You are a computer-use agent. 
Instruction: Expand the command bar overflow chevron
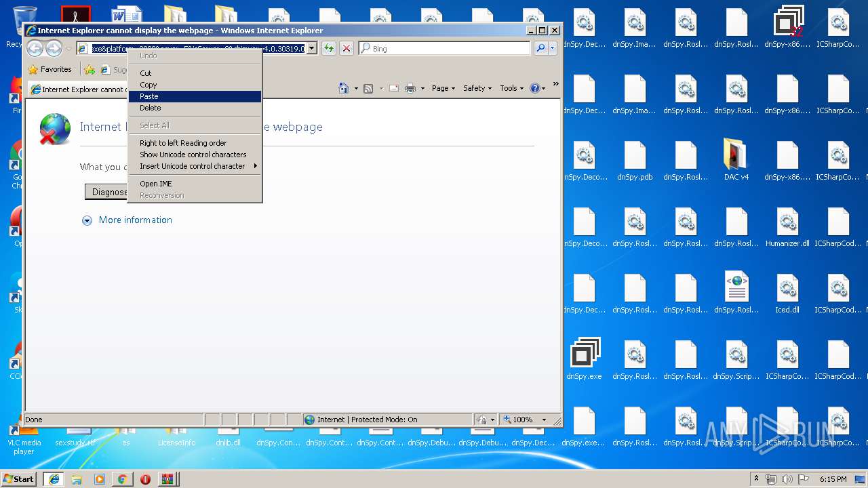click(x=555, y=85)
